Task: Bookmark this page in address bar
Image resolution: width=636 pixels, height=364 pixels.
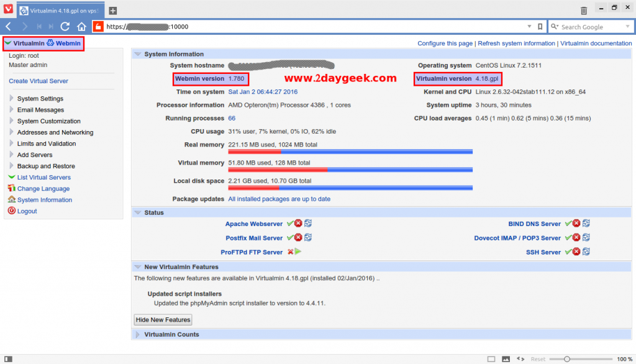Action: (540, 27)
